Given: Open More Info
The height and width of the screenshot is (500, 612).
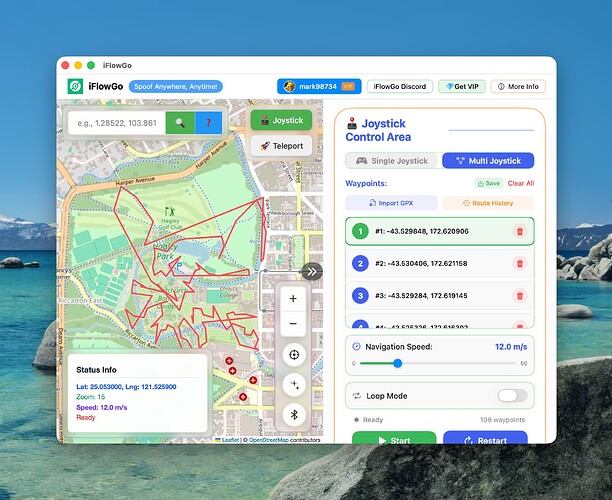Looking at the screenshot, I should [x=518, y=86].
